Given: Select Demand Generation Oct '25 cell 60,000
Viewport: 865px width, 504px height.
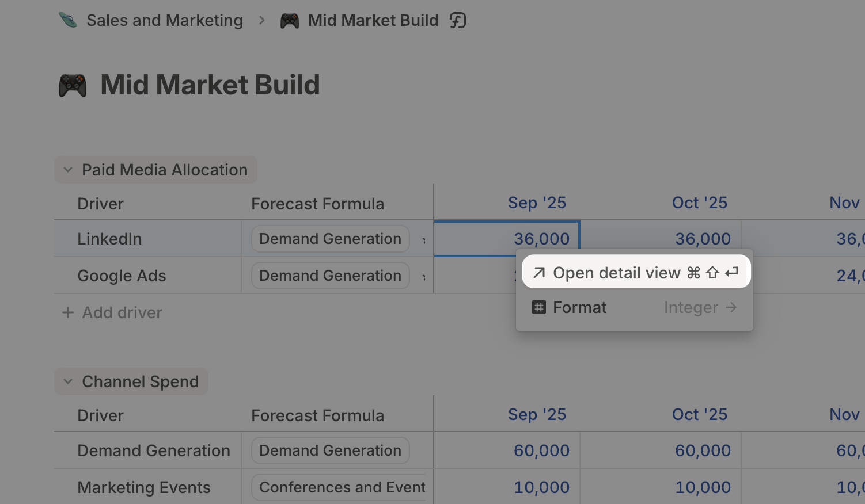Looking at the screenshot, I should click(x=661, y=450).
